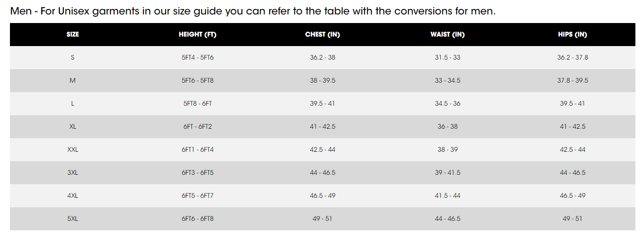Select the 5XL size row label

pyautogui.click(x=72, y=219)
